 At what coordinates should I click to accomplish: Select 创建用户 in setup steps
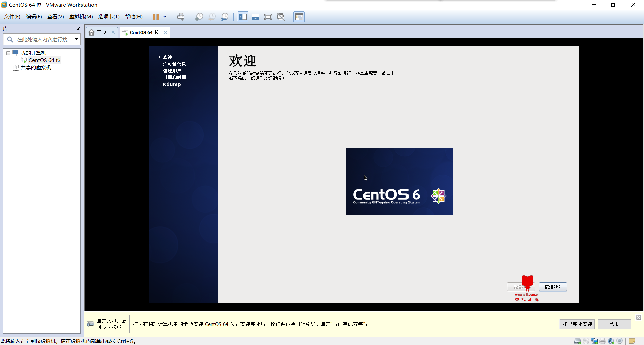(172, 71)
